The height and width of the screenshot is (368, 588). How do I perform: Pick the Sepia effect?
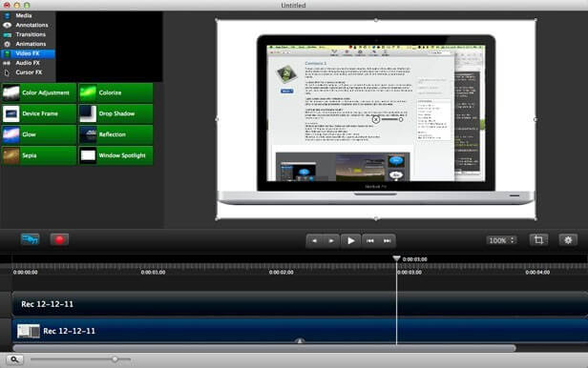point(38,155)
